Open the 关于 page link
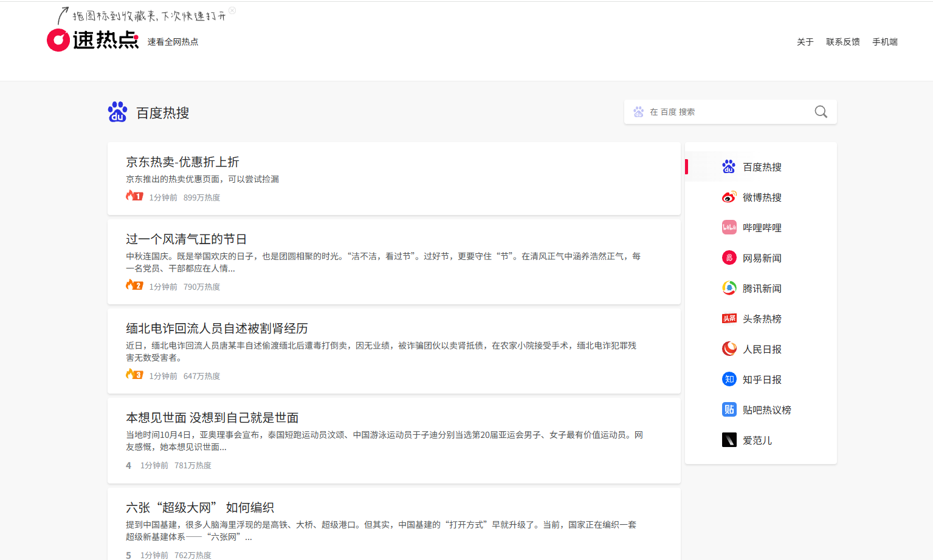This screenshot has width=933, height=560. coord(805,42)
